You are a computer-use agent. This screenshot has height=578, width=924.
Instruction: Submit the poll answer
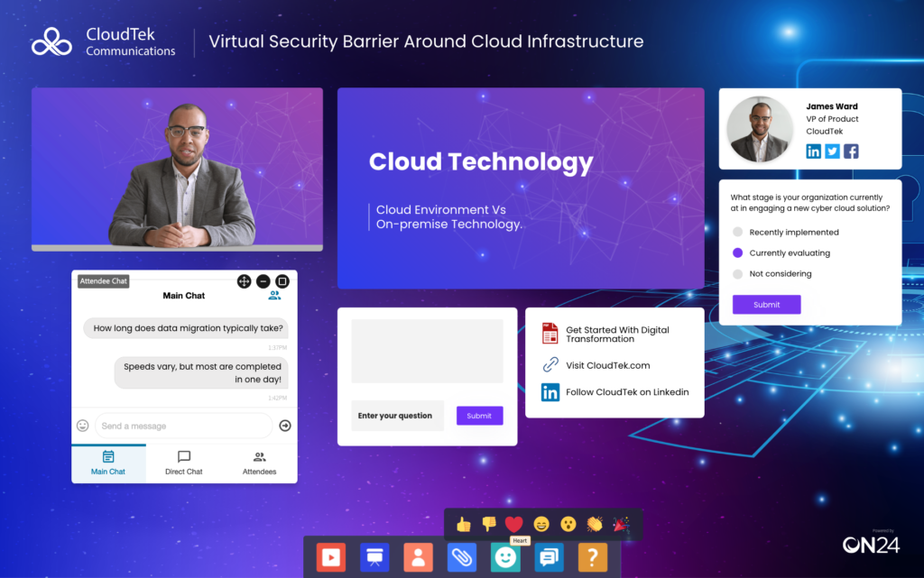tap(767, 304)
